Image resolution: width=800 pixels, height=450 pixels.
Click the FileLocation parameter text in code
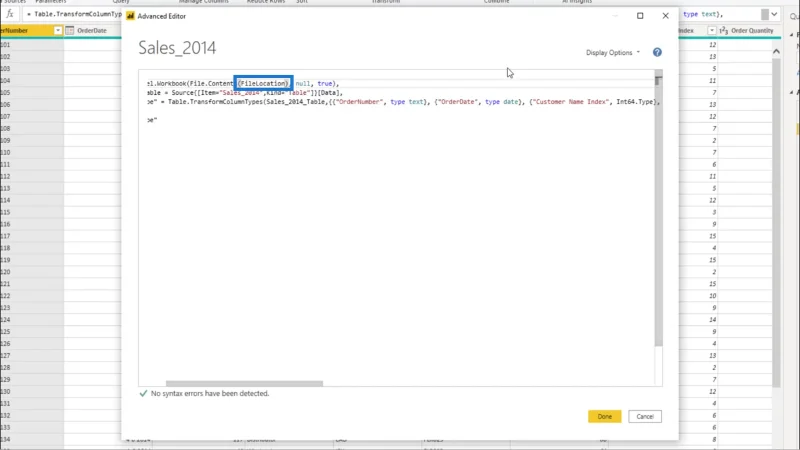coord(264,83)
